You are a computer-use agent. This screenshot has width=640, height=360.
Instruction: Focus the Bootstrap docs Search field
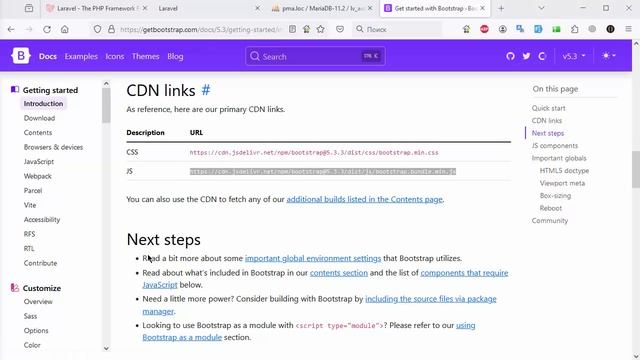pos(315,56)
